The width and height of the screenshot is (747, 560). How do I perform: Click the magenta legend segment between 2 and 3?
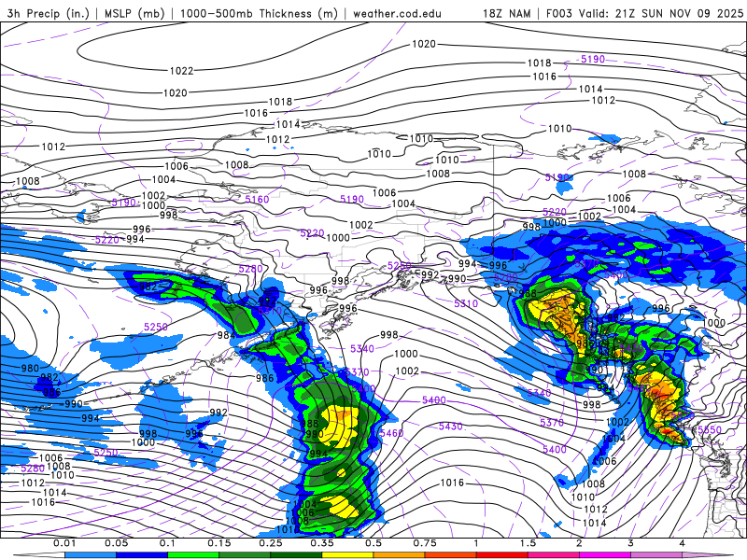(605, 555)
